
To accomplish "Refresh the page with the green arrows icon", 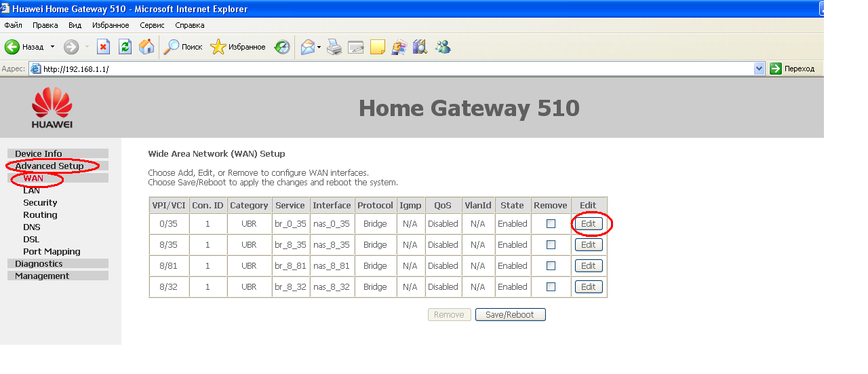I will [125, 47].
